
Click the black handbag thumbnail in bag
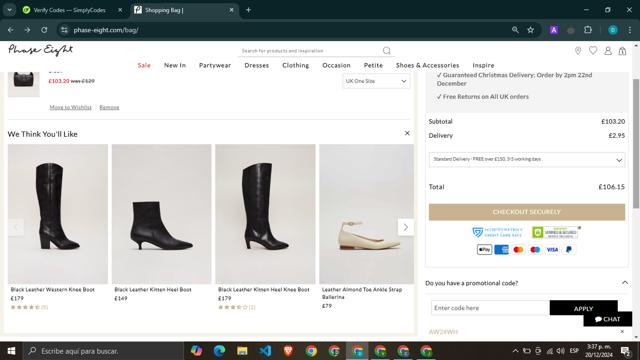point(24,84)
